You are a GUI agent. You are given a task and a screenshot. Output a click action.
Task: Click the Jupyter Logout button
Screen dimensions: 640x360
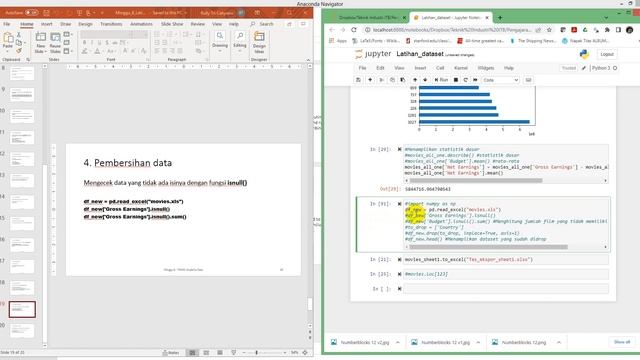(x=607, y=54)
